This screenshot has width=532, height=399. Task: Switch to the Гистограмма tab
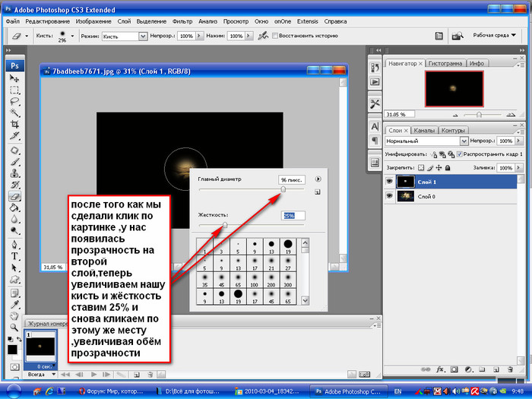(445, 63)
